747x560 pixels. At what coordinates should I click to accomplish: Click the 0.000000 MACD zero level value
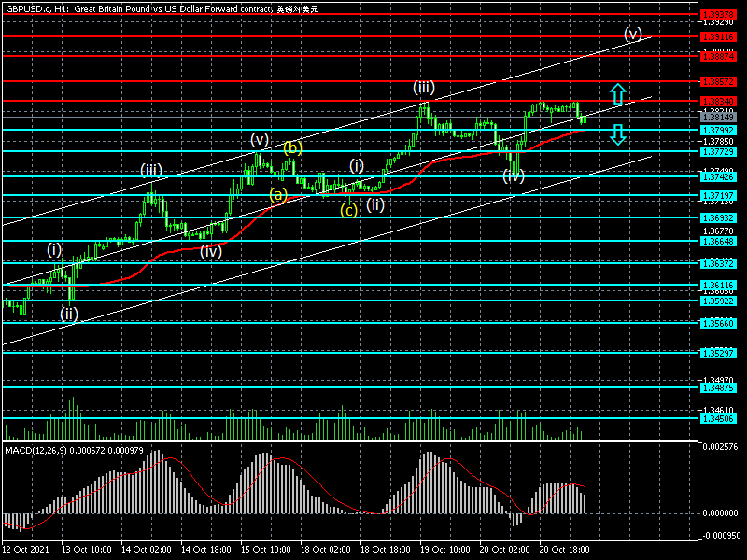(x=720, y=513)
